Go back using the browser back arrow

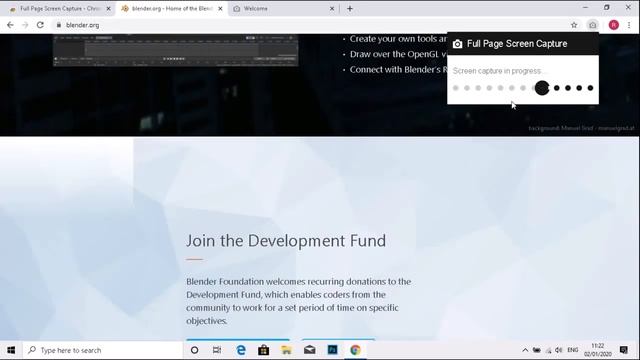click(10, 25)
